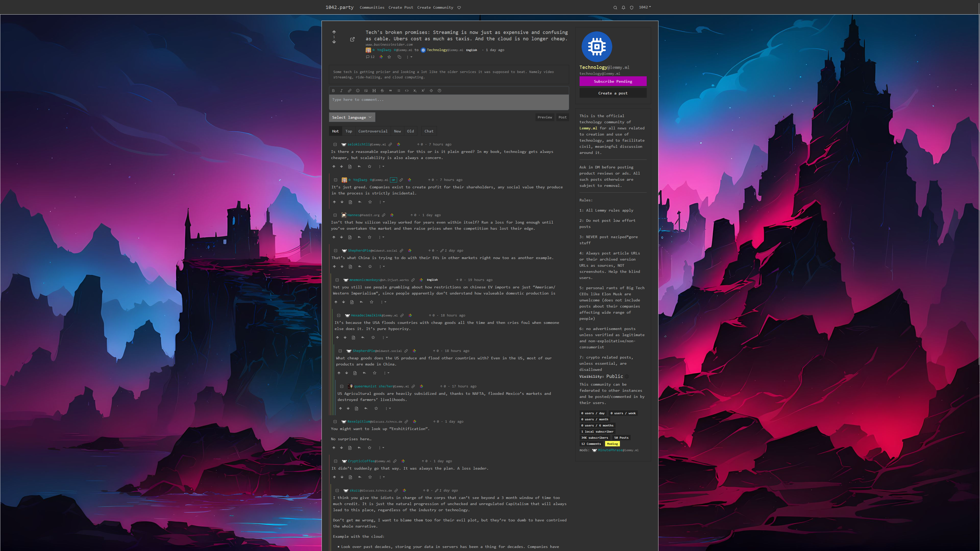
Task: Sort comments by Top
Action: click(x=348, y=131)
